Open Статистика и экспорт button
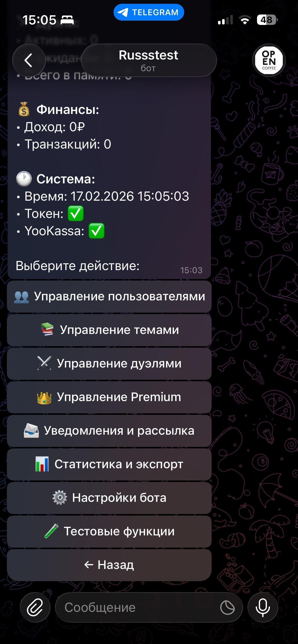The width and height of the screenshot is (298, 644). click(109, 464)
